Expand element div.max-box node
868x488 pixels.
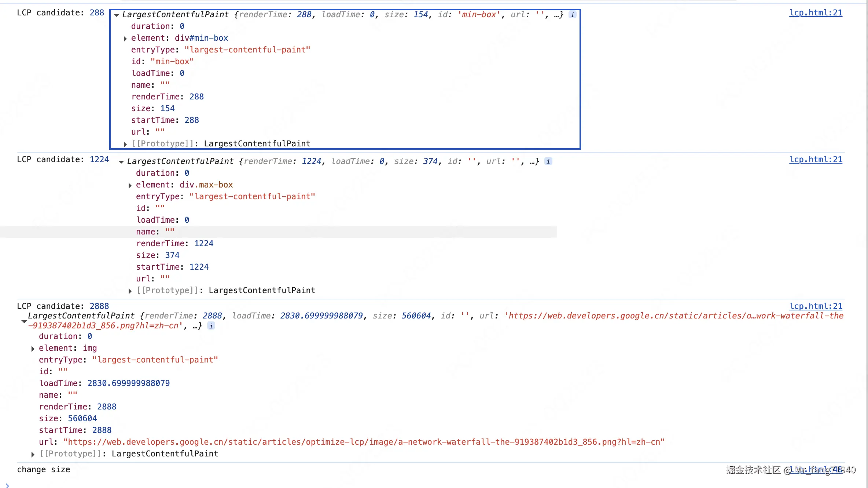click(130, 185)
